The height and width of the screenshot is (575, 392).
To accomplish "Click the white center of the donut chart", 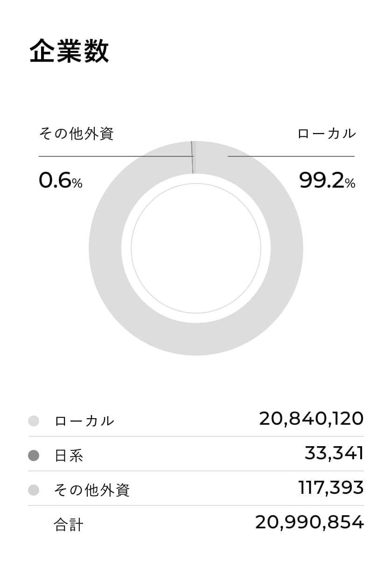I will pyautogui.click(x=196, y=248).
